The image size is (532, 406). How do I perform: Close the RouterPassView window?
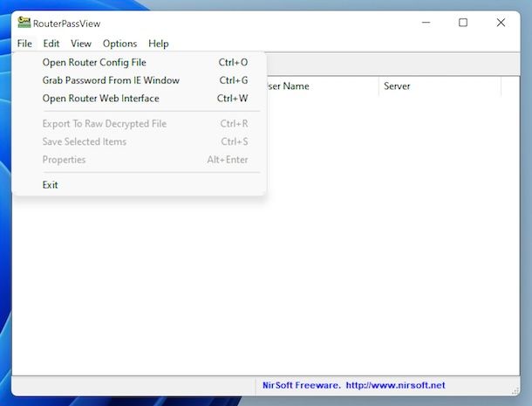point(501,23)
